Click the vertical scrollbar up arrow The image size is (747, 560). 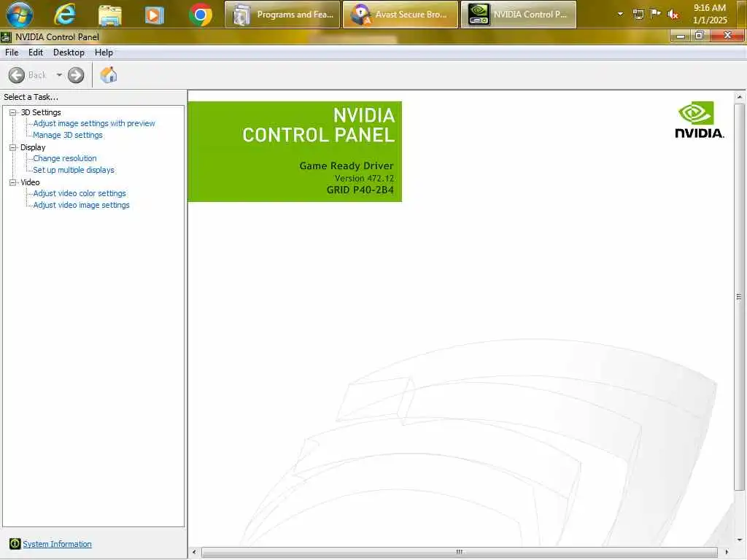(x=740, y=97)
